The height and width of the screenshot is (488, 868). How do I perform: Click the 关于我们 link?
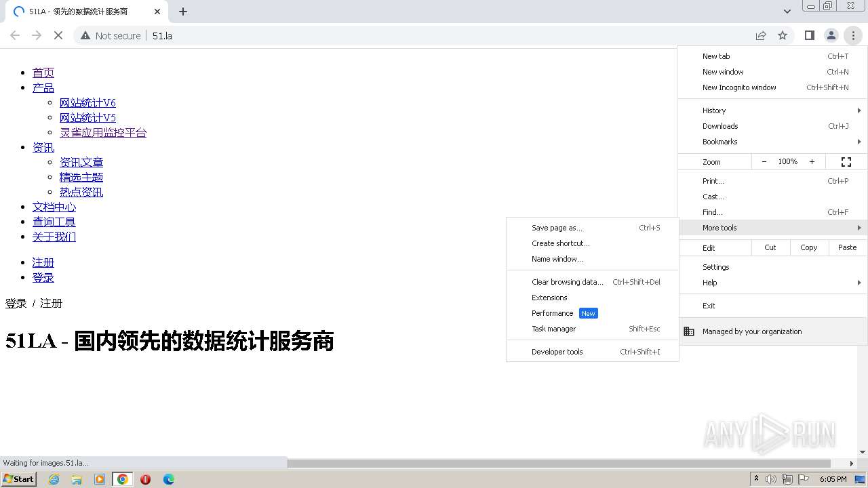tap(54, 237)
